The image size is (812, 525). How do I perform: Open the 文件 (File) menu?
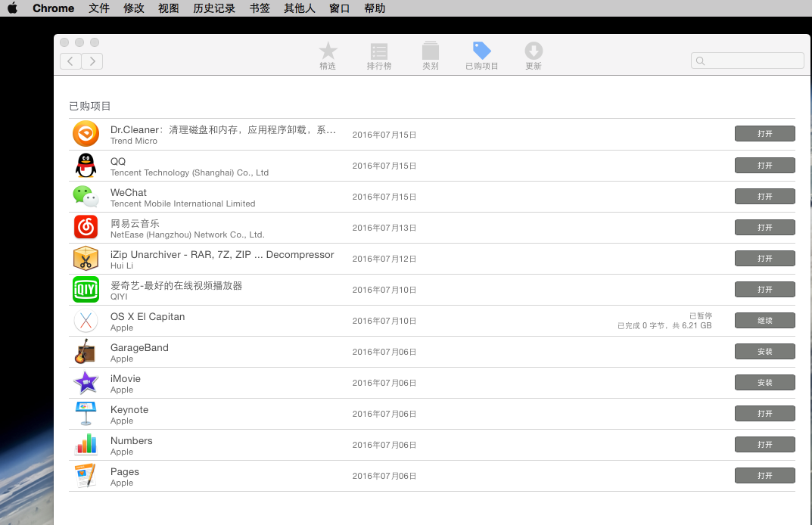[99, 8]
